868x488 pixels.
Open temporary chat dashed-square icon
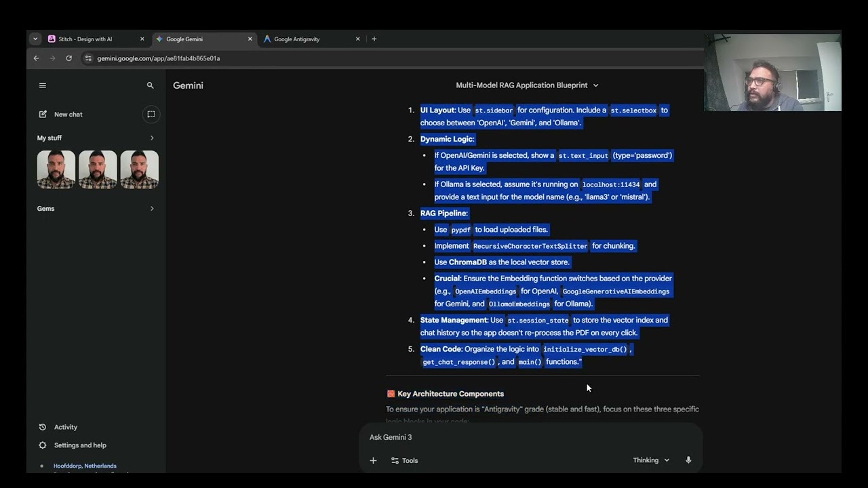point(151,114)
